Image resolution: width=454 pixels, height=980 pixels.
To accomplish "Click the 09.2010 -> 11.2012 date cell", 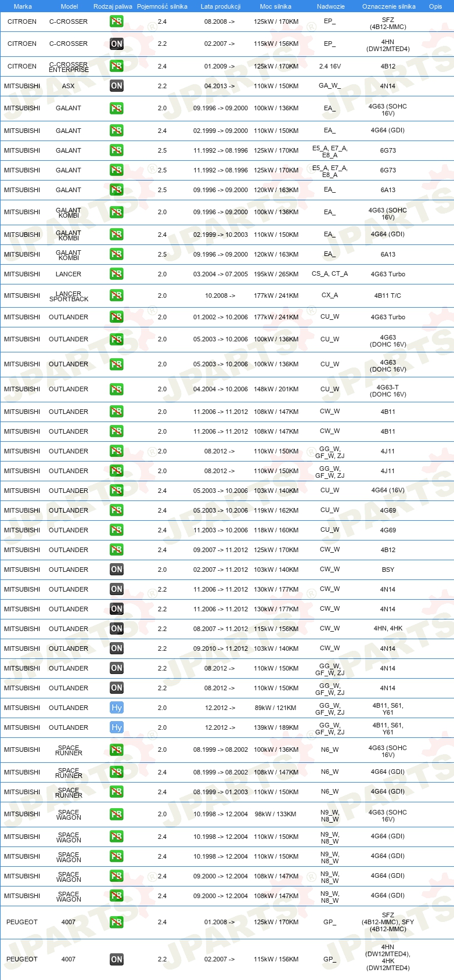I will coord(221,648).
